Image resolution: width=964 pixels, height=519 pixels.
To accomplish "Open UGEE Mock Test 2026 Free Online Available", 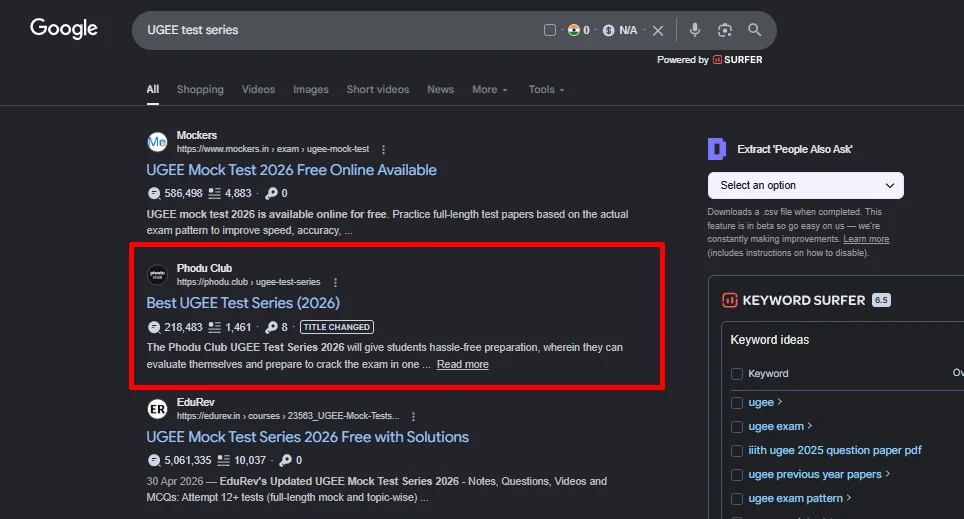I will point(291,170).
